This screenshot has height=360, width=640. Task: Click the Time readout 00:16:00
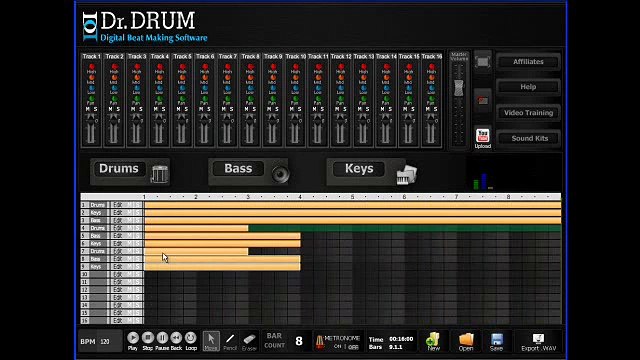pyautogui.click(x=401, y=339)
